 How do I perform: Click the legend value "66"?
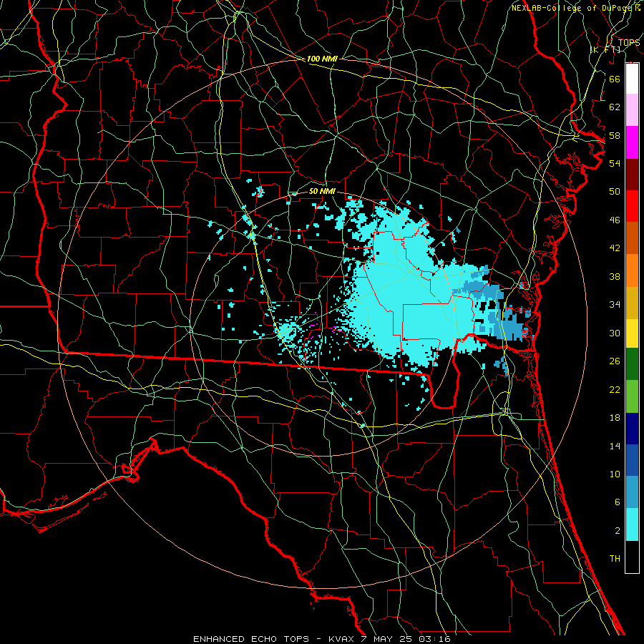point(615,79)
